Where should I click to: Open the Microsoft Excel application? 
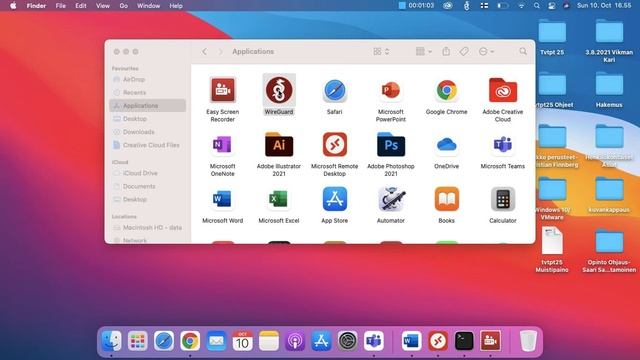coord(279,199)
